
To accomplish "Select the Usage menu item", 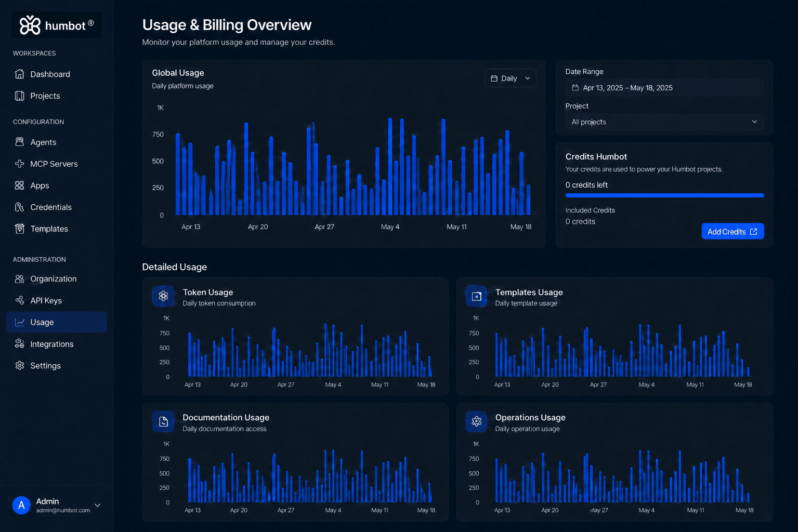I will 57,322.
